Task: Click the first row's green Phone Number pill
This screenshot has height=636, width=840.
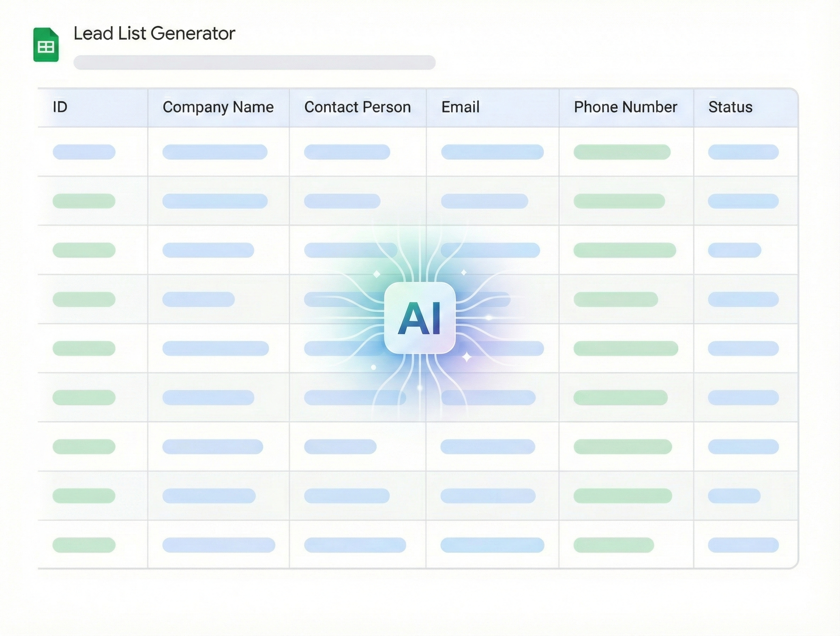Action: (622, 152)
